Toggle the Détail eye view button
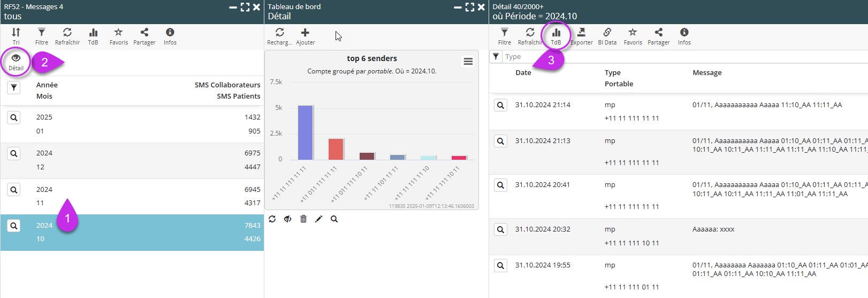 point(16,62)
